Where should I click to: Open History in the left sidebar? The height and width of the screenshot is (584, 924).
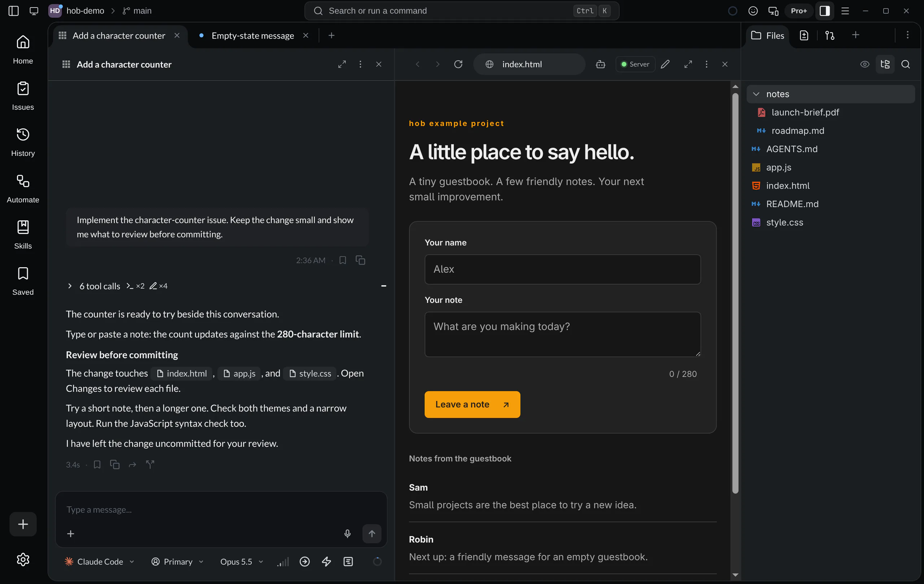pyautogui.click(x=23, y=142)
